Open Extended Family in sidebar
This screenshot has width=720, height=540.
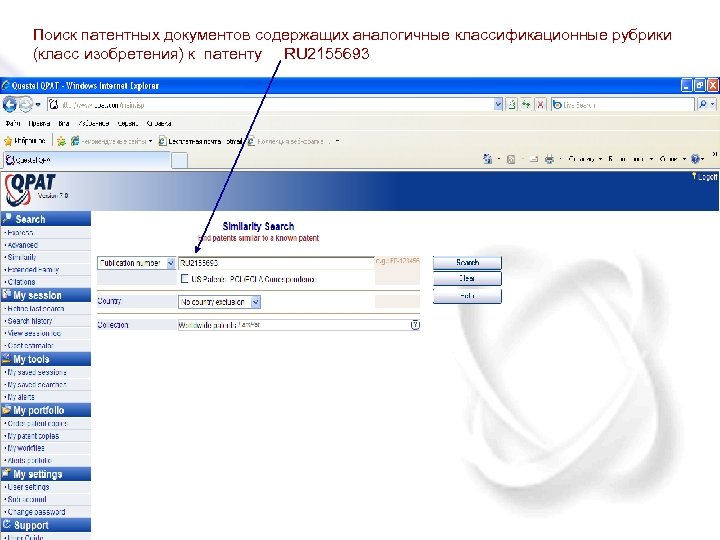click(32, 270)
